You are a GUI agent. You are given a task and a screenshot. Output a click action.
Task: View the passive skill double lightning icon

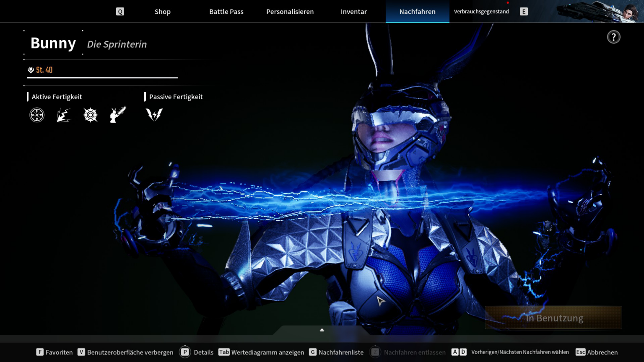click(154, 115)
